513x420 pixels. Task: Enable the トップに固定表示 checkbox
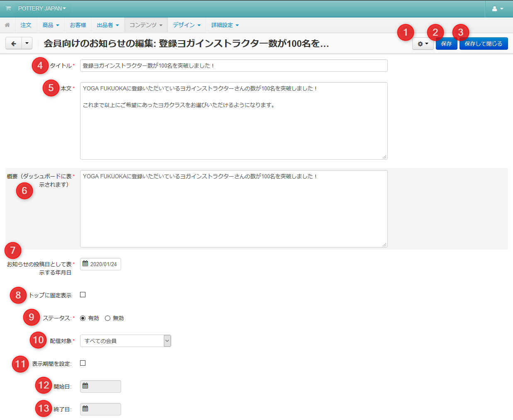pos(83,295)
